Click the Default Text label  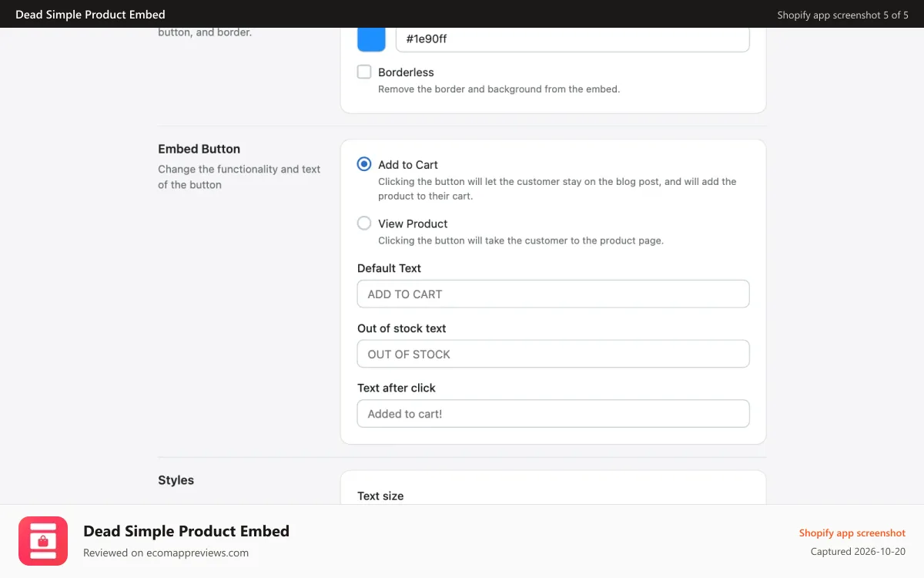(389, 268)
